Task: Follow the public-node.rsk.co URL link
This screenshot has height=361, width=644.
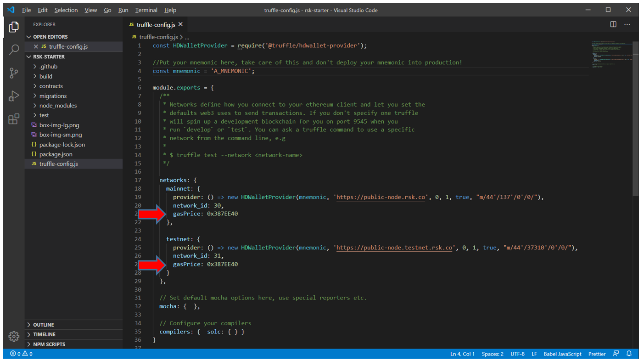Action: (x=381, y=197)
